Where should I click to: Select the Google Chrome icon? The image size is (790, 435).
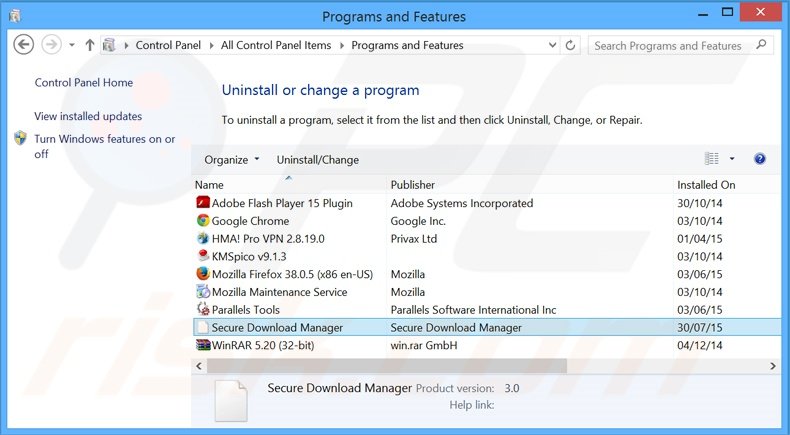coord(203,220)
